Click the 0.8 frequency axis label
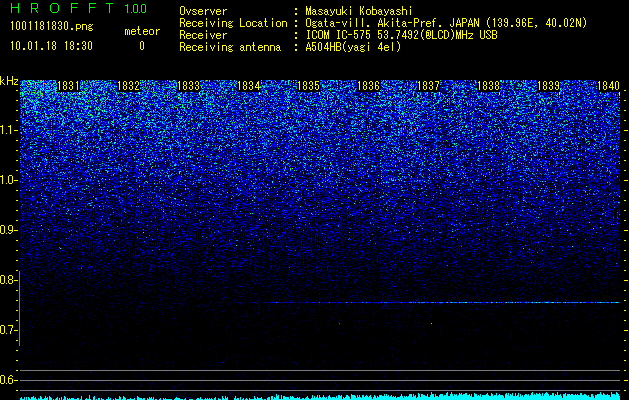The width and height of the screenshot is (629, 400). [8, 280]
